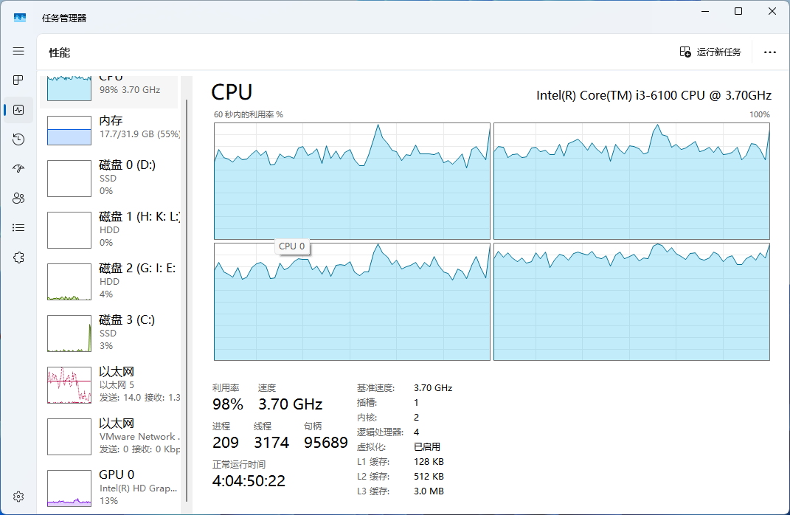Select 磁盘 2 (G: I: E:) HDD entry

point(111,281)
